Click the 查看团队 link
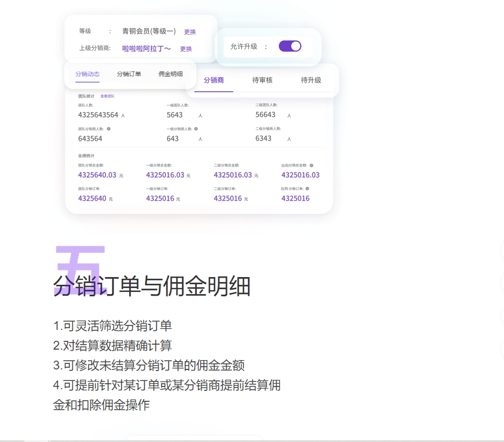 pyautogui.click(x=107, y=96)
